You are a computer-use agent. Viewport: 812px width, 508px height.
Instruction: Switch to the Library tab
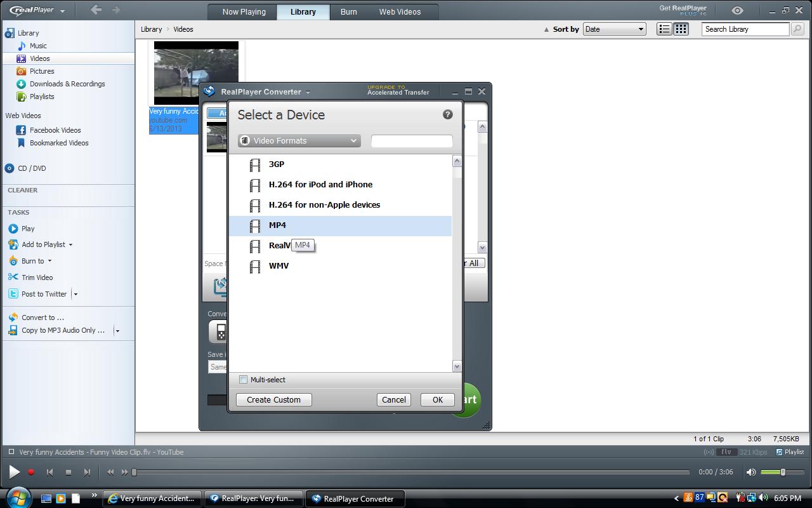[x=303, y=12]
